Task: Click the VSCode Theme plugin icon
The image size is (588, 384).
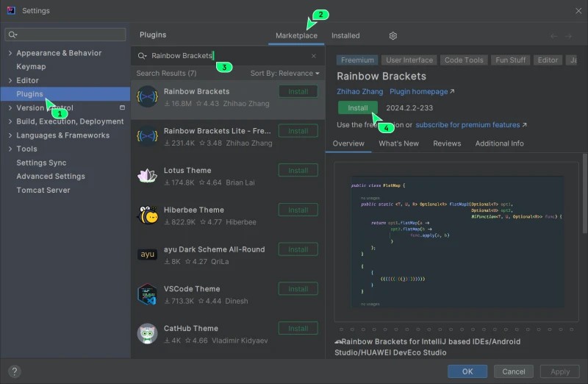Action: click(147, 294)
